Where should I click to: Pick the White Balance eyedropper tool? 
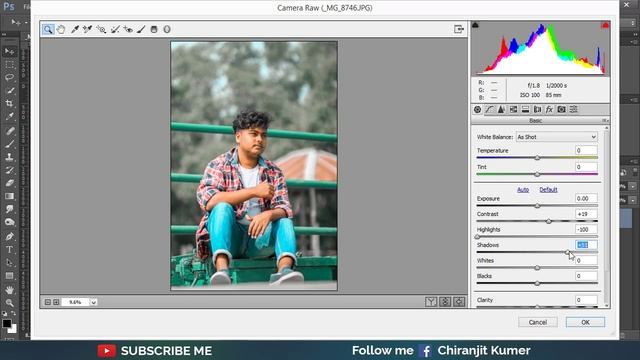point(75,29)
